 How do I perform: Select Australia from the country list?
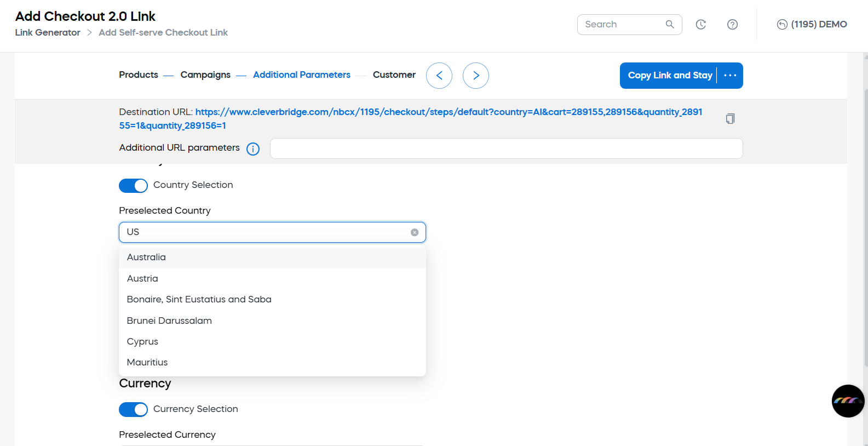click(146, 258)
